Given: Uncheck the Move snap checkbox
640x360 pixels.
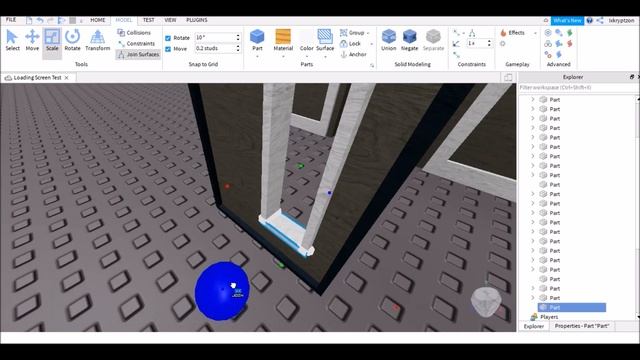Looking at the screenshot, I should 168,49.
